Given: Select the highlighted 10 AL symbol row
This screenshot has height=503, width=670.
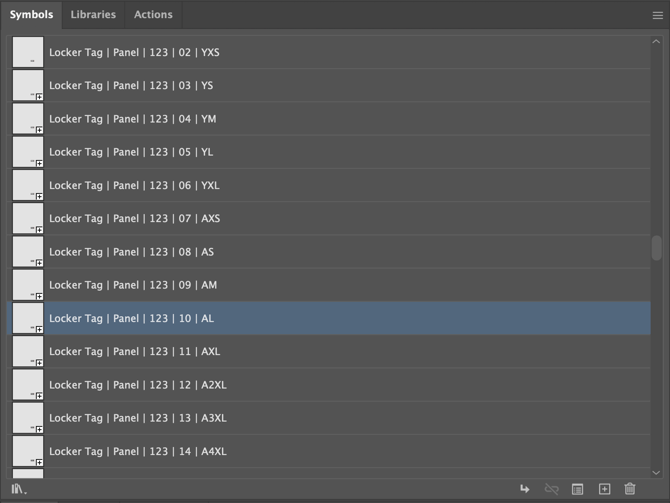Looking at the screenshot, I should [x=131, y=318].
